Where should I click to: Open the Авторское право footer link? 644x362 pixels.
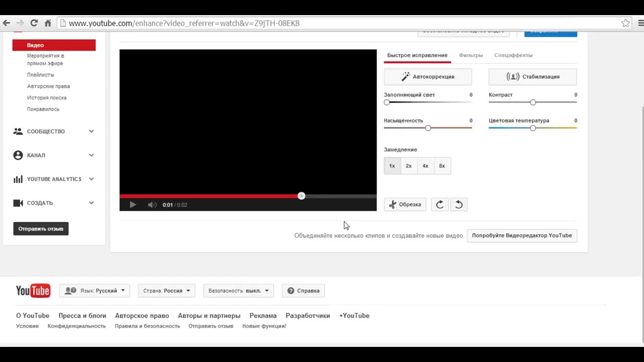pyautogui.click(x=142, y=316)
